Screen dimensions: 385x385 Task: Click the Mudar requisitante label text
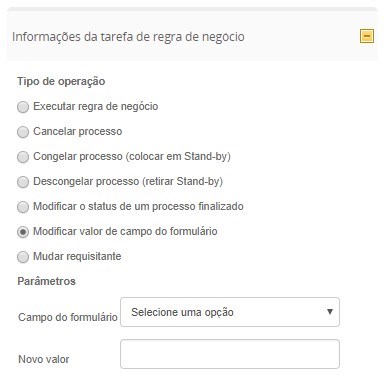pos(77,256)
